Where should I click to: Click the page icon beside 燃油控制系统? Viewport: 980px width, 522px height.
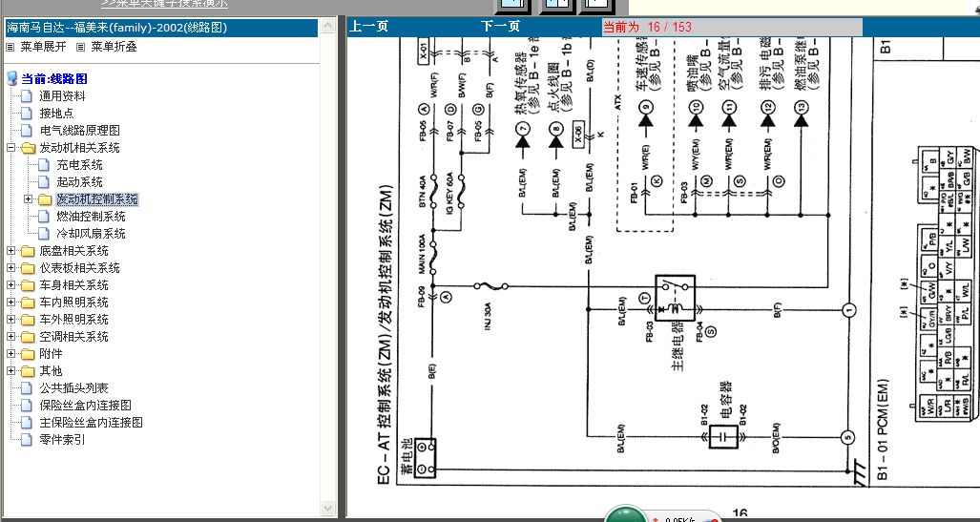(44, 217)
